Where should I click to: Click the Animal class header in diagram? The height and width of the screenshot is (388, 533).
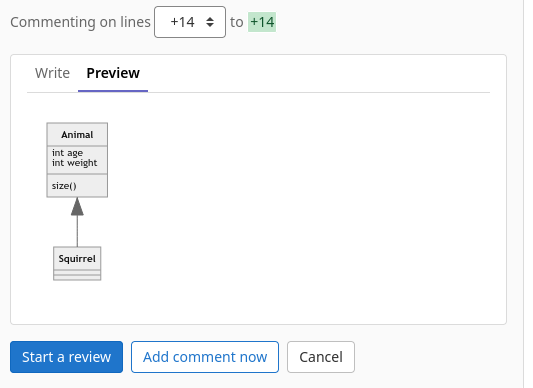(x=77, y=135)
